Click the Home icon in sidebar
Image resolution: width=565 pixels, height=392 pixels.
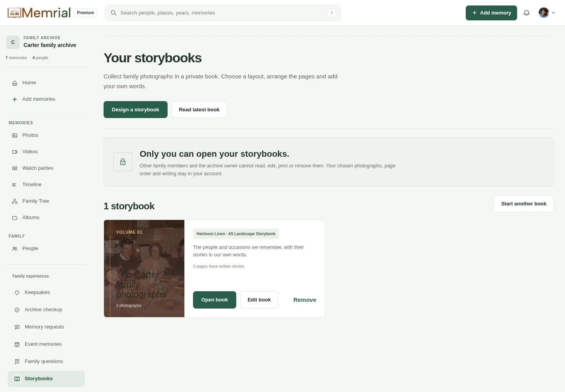pyautogui.click(x=15, y=83)
